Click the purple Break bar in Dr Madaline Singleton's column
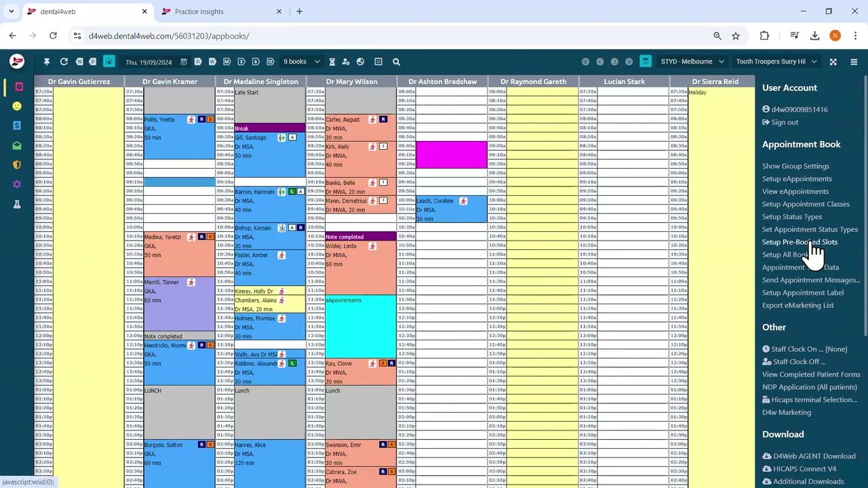Viewport: 868px width, 488px height. (270, 128)
